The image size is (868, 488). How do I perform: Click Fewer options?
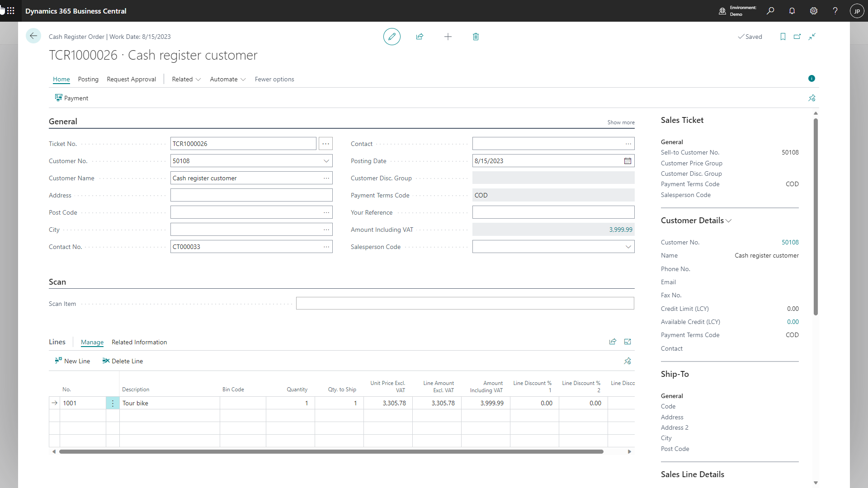click(x=274, y=79)
